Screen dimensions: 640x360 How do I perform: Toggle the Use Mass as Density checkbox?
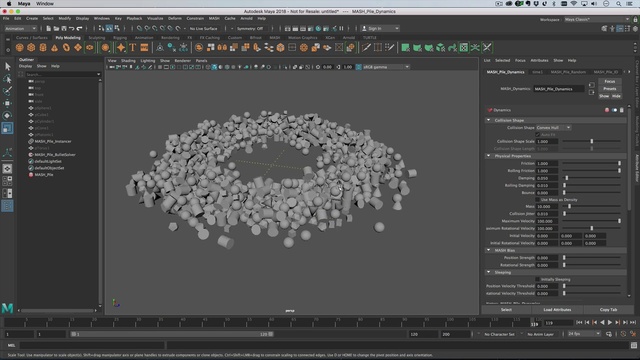pos(538,200)
